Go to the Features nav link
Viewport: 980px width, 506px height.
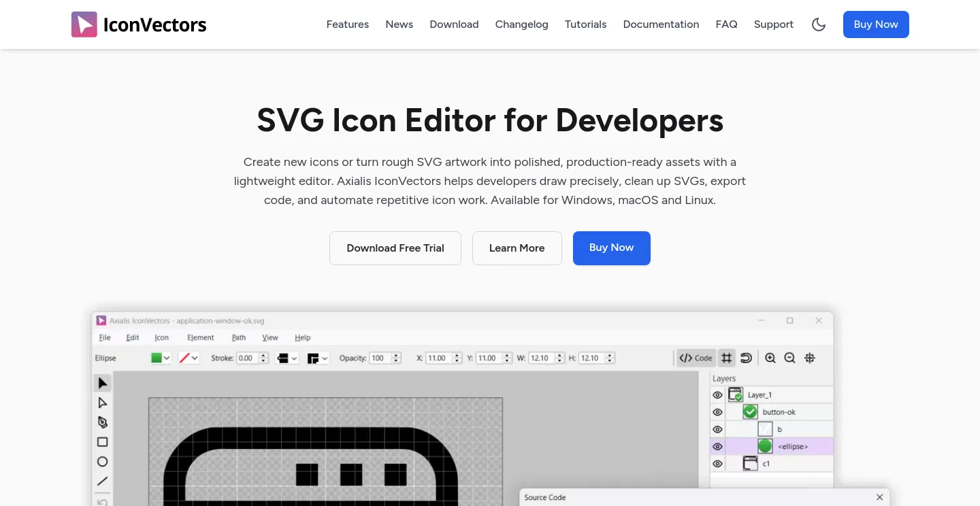[348, 24]
